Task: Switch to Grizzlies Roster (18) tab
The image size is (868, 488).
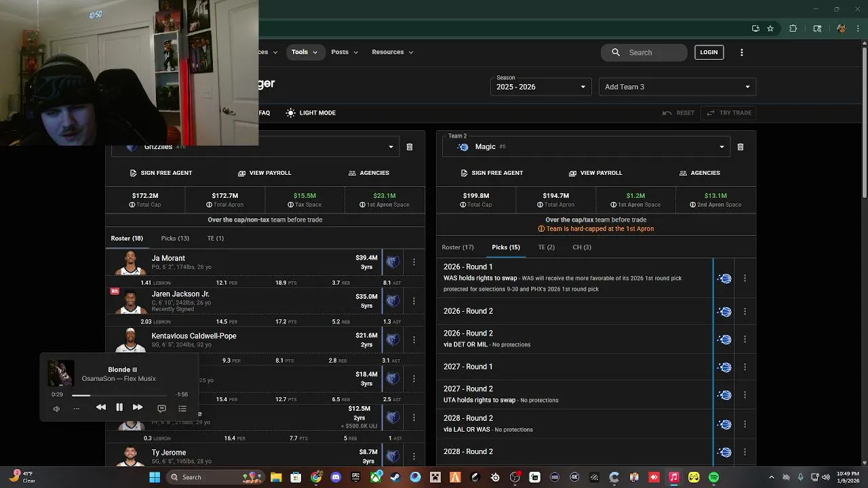Action: (x=127, y=239)
